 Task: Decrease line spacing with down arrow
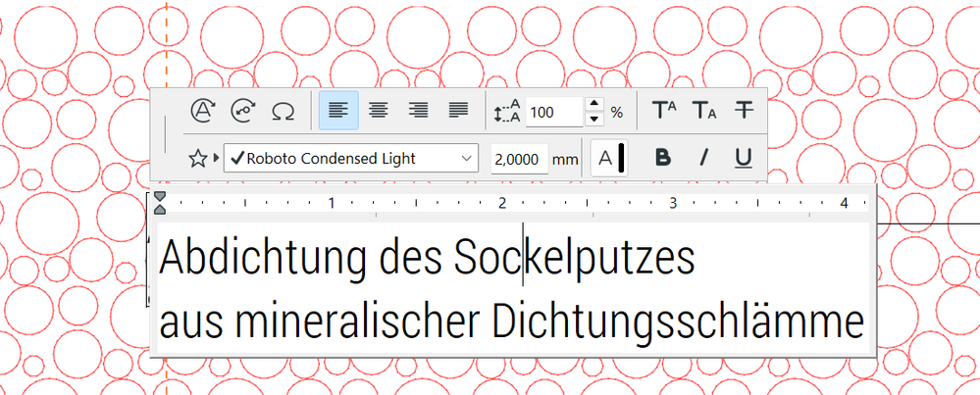point(595,119)
